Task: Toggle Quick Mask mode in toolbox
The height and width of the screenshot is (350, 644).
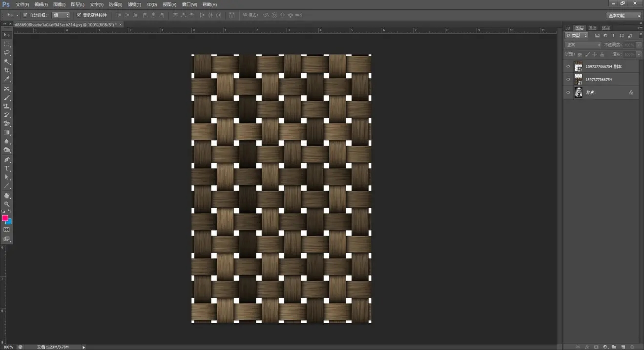Action: click(7, 230)
